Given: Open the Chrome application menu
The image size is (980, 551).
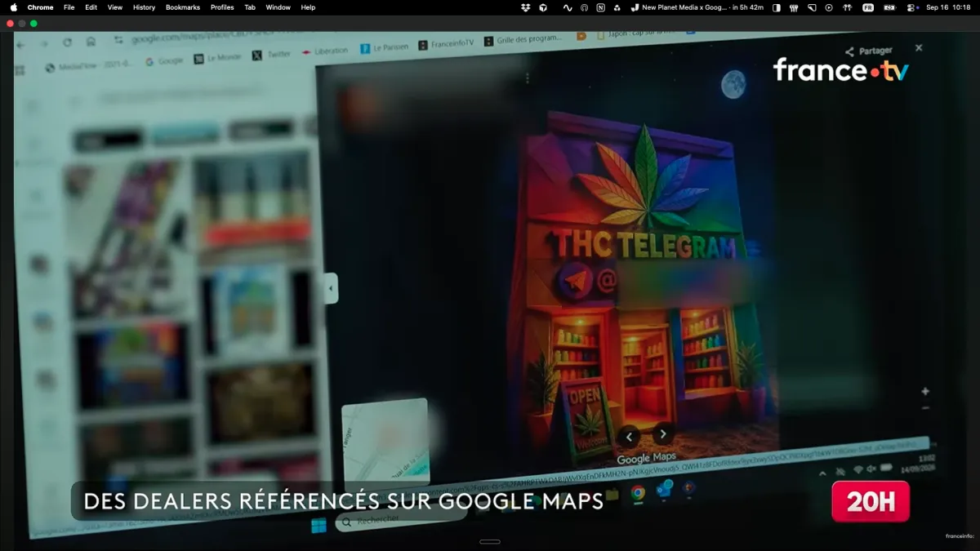Looking at the screenshot, I should pos(40,7).
